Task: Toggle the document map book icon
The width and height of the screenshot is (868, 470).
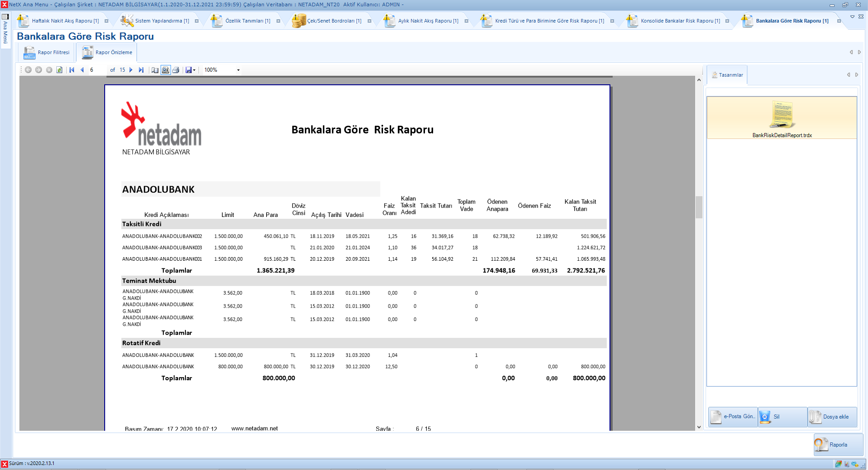Action: point(155,70)
